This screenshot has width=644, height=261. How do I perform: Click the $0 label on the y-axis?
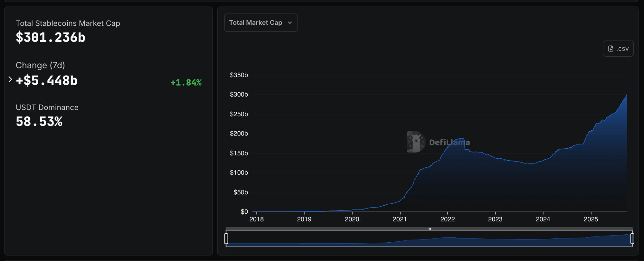(244, 212)
